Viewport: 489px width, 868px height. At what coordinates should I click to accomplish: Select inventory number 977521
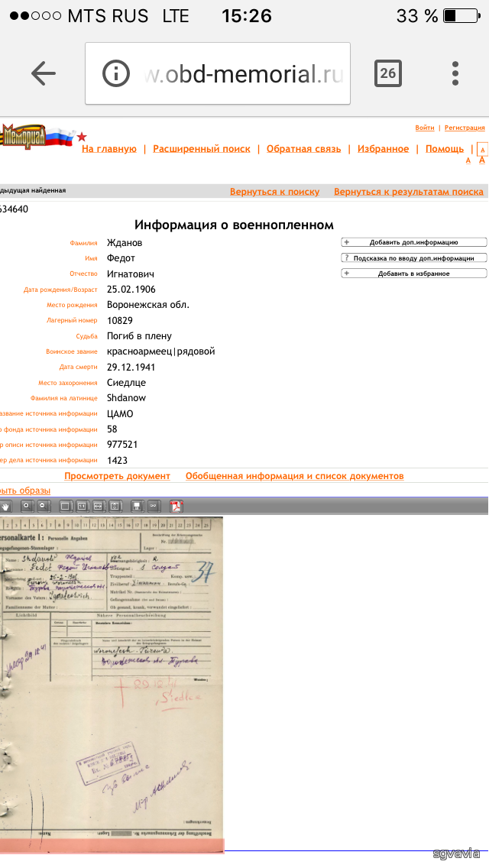point(122,445)
